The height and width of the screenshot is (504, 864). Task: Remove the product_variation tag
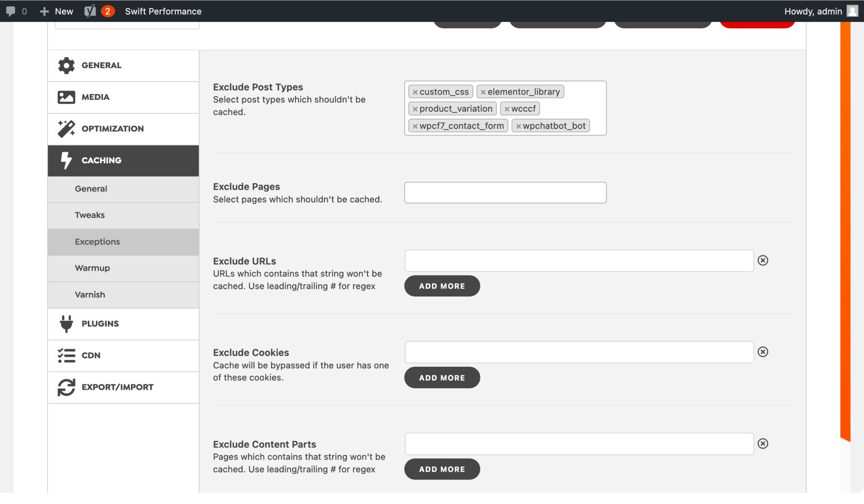415,109
